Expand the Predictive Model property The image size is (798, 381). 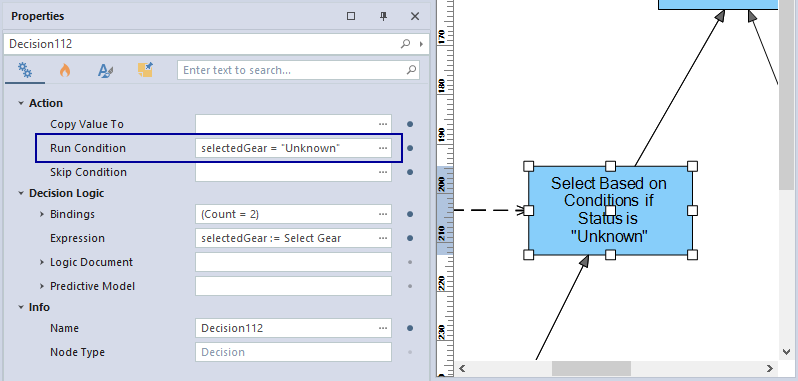[42, 286]
